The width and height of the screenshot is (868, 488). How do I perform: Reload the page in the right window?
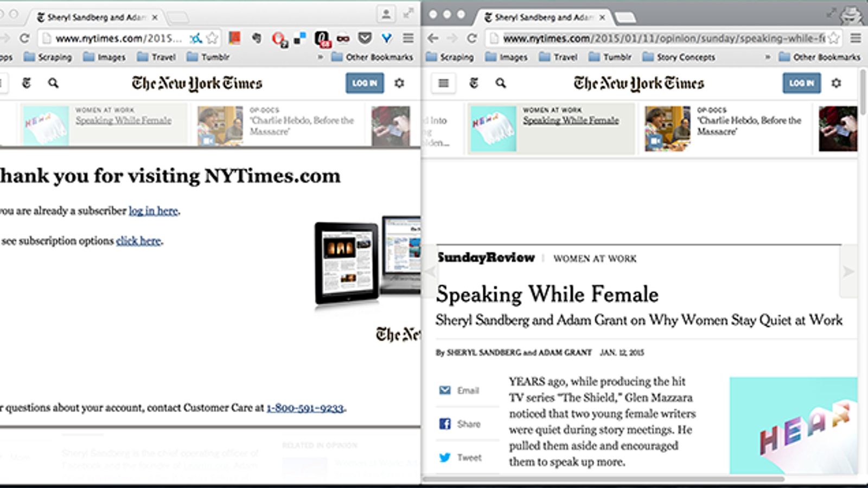[x=472, y=38]
